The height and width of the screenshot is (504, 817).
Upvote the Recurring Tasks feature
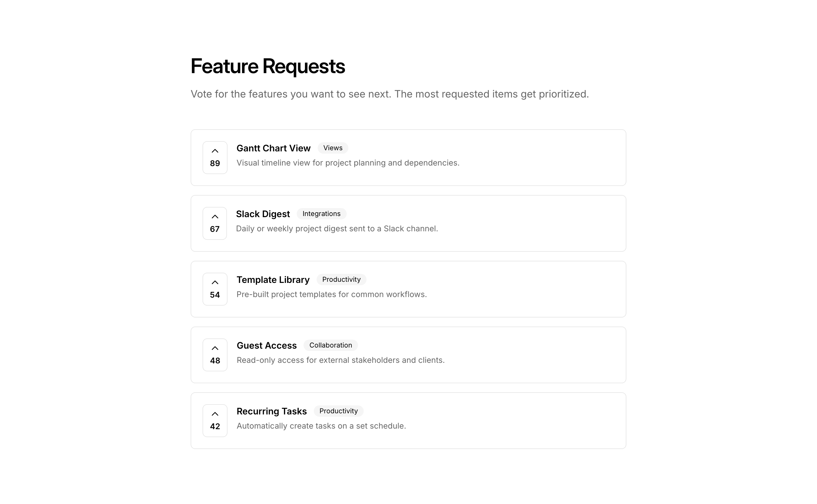coord(215,414)
